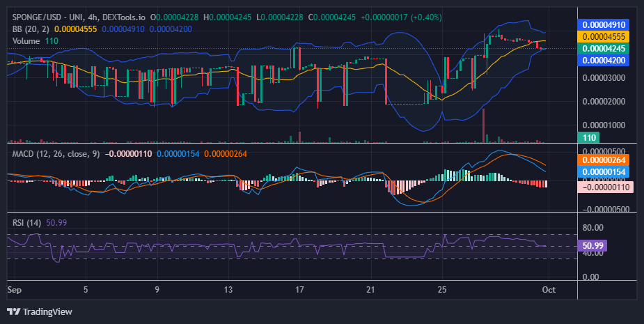Viewport: 644px width, 324px height.
Task: Click blue 0.00004910 price axis label
Action: (x=604, y=24)
